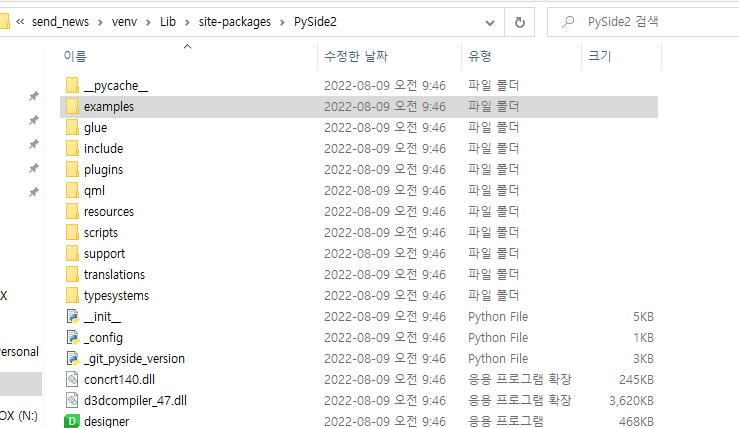The width and height of the screenshot is (739, 428).
Task: Select the support folder icon
Action: click(72, 253)
